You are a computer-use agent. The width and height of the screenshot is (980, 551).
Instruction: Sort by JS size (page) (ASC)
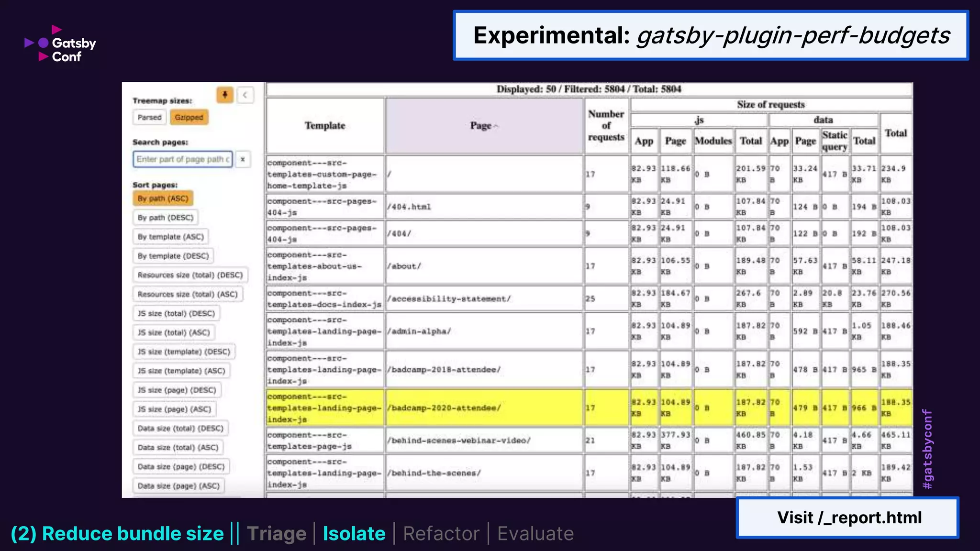point(174,409)
